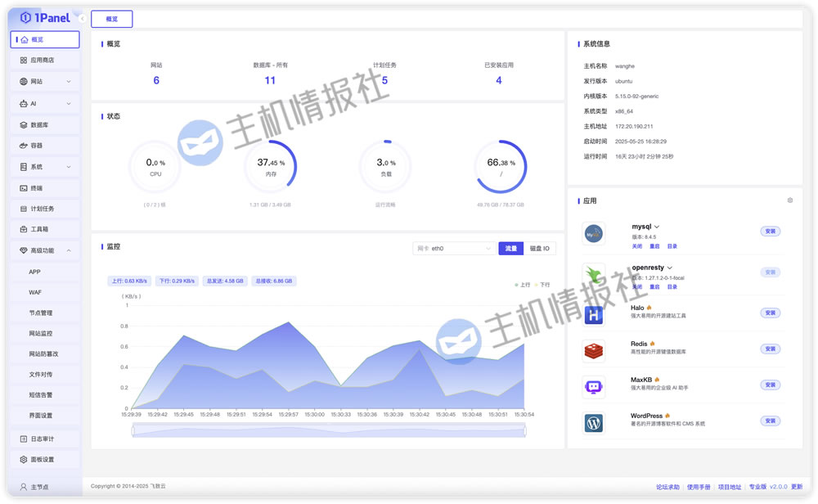
Task: Switch the monitor chart to 磁盘 IO
Action: (x=539, y=248)
